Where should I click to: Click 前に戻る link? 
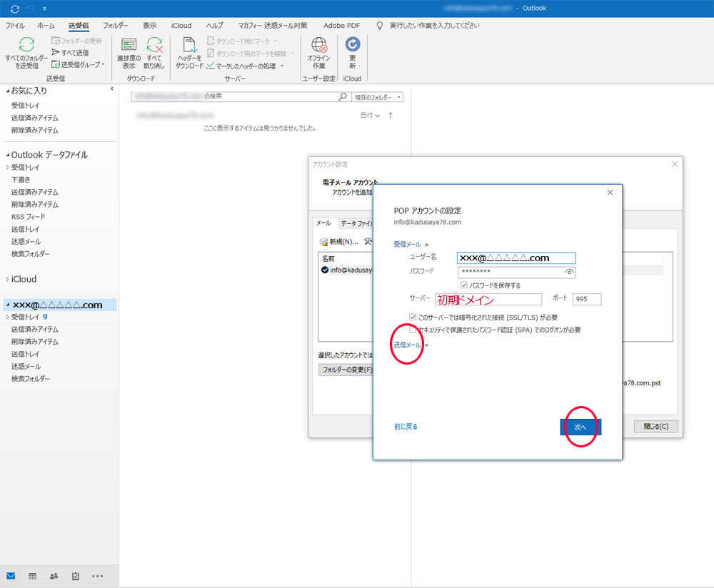coord(406,427)
